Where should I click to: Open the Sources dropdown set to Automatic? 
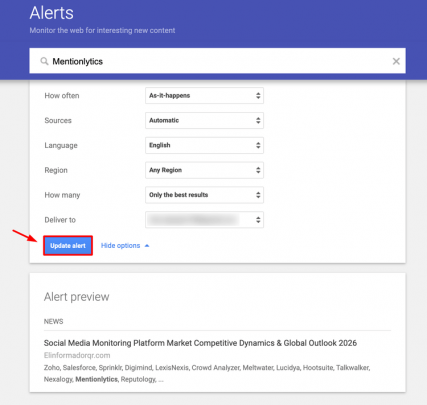pyautogui.click(x=204, y=120)
